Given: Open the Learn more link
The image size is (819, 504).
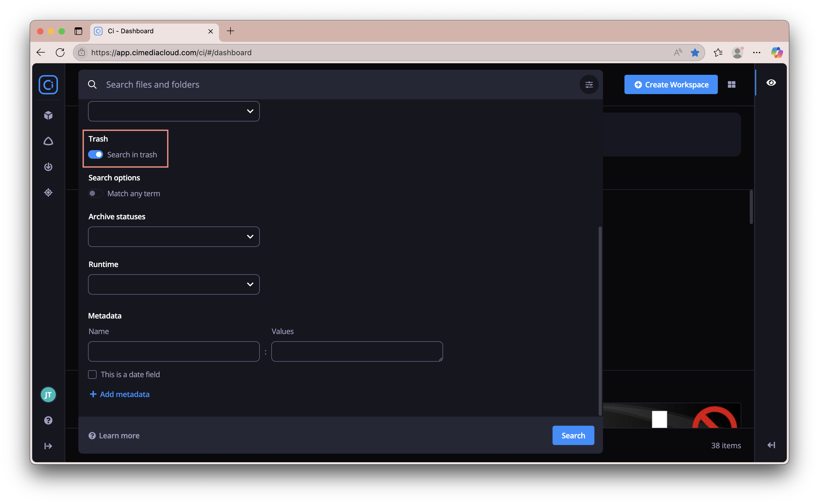Looking at the screenshot, I should tap(114, 436).
